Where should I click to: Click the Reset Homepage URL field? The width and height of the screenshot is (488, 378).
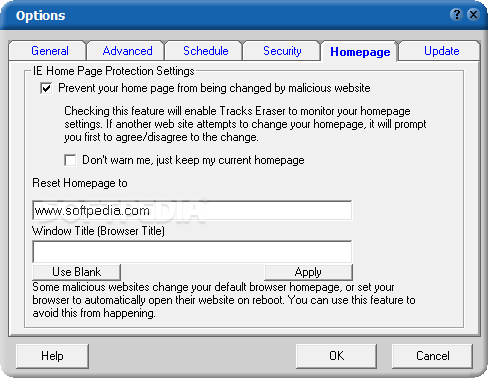pyautogui.click(x=192, y=210)
